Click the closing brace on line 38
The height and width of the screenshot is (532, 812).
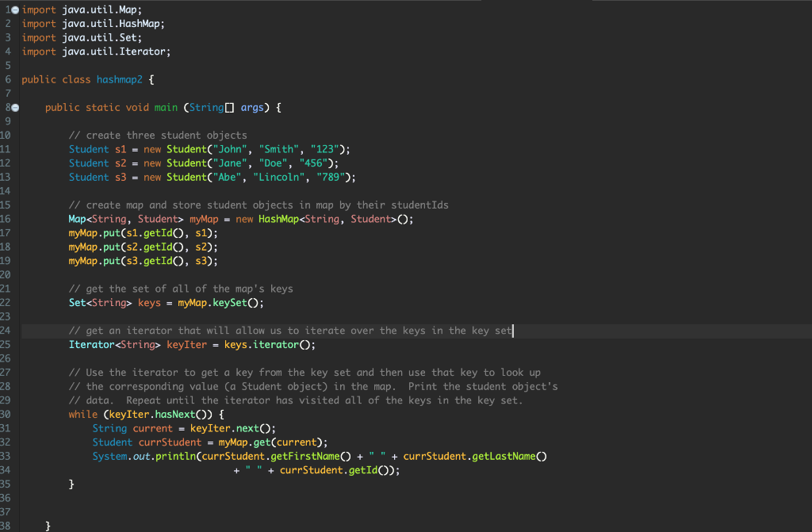pos(48,524)
